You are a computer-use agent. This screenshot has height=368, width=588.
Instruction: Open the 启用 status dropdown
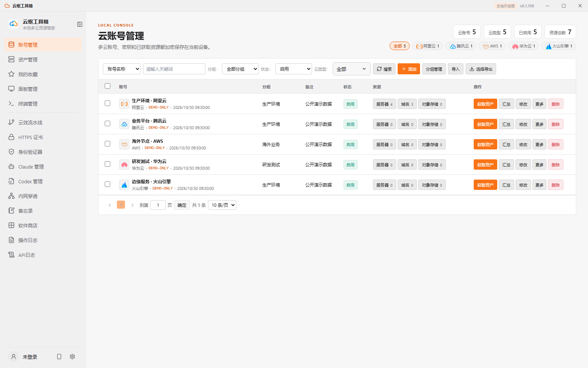[x=294, y=69]
